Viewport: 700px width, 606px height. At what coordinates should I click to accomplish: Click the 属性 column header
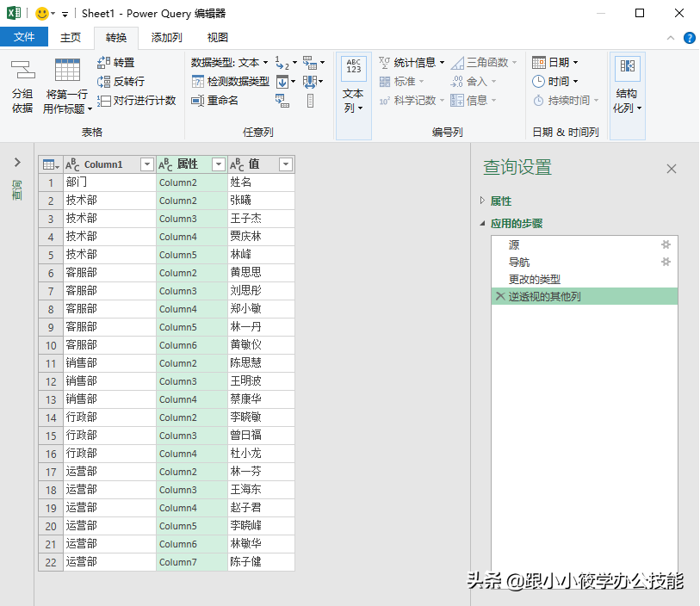point(191,164)
